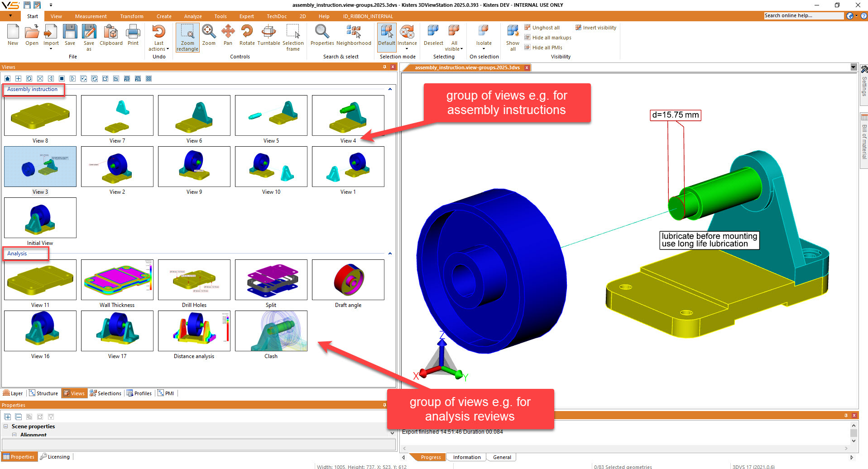
Task: Choose the Selection frame tool
Action: click(293, 38)
